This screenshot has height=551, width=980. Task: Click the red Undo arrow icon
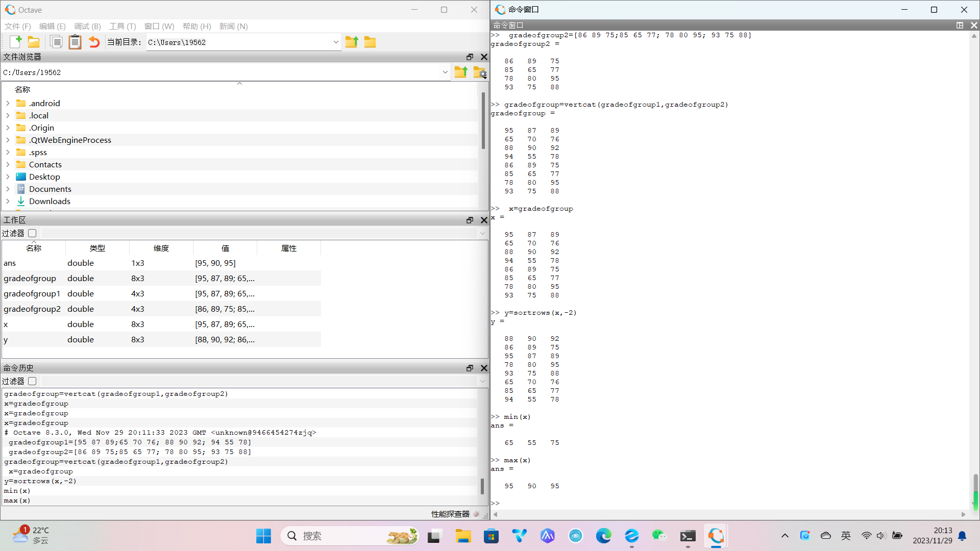click(x=94, y=42)
